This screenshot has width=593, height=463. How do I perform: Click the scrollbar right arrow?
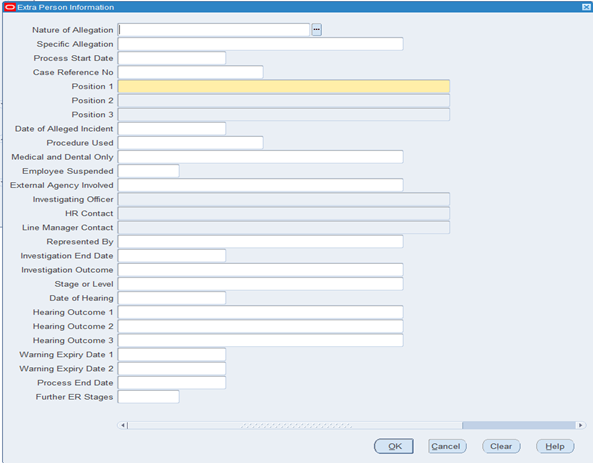pos(581,425)
